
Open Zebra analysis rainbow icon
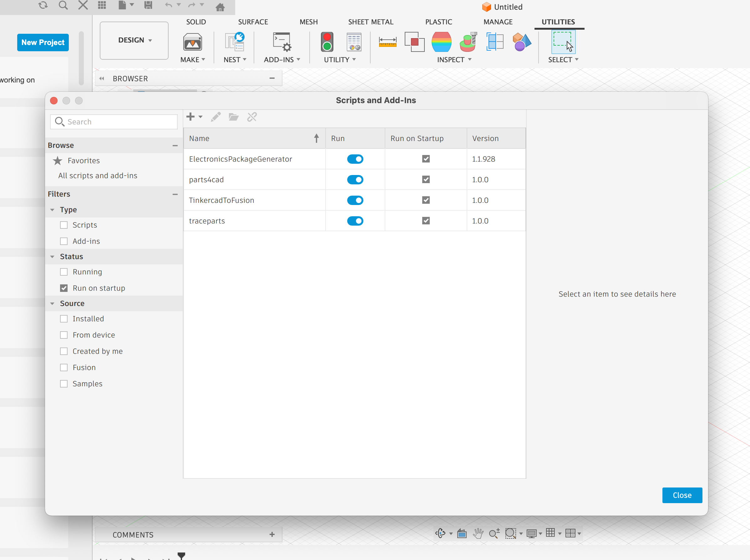[441, 42]
